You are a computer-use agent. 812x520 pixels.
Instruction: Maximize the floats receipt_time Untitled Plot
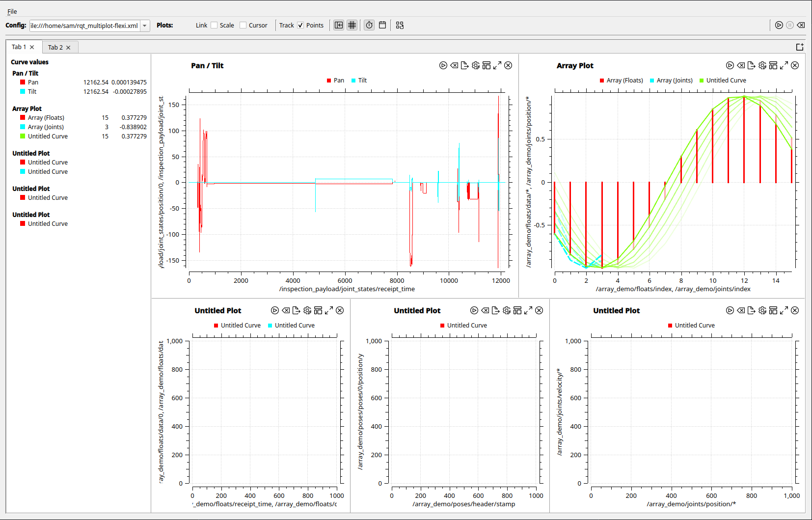click(329, 310)
